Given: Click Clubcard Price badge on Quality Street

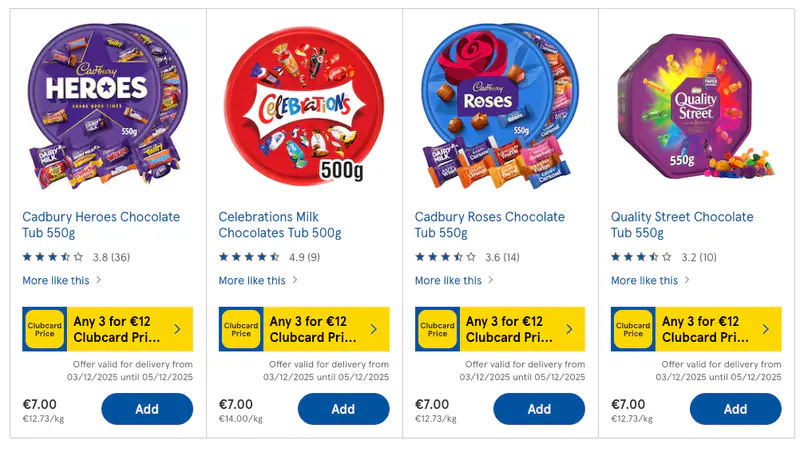Looking at the screenshot, I should click(x=633, y=329).
